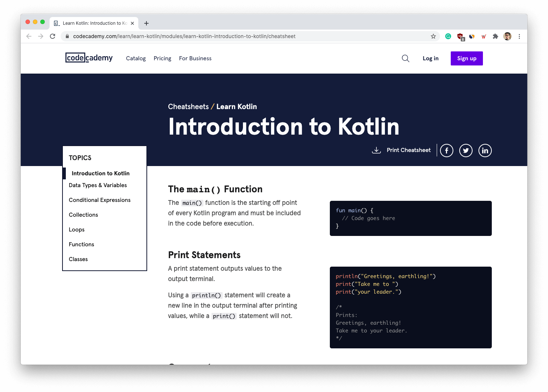Open the Pricing nav item

coord(162,58)
